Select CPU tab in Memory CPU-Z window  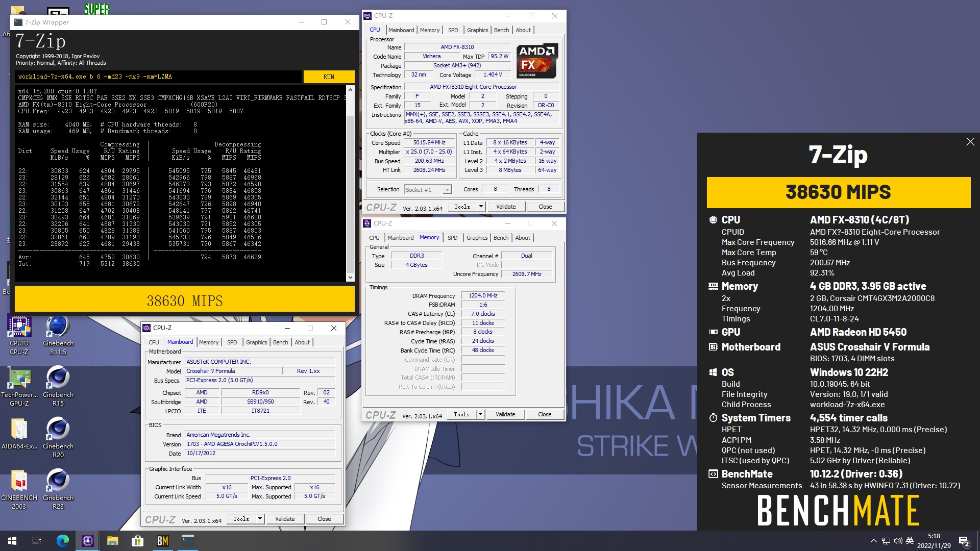(374, 238)
